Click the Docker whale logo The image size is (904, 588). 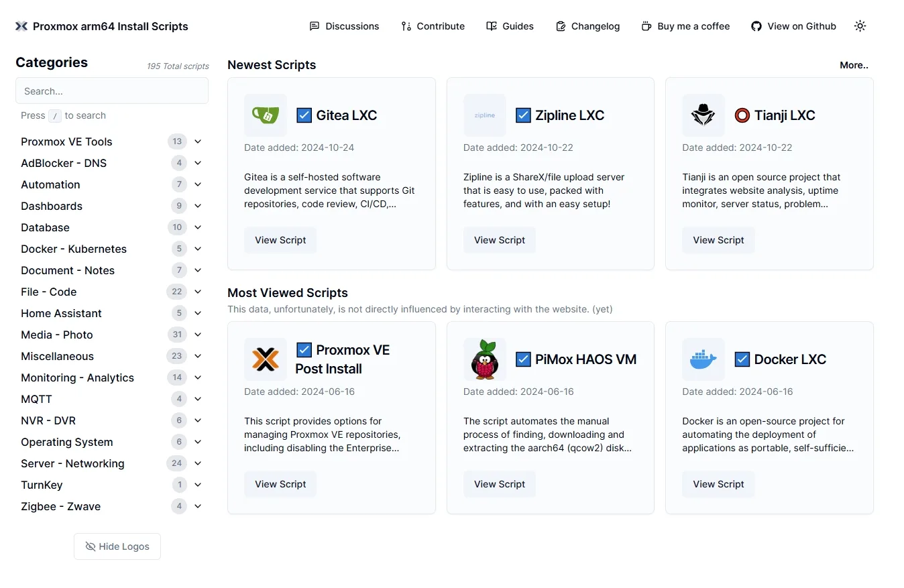703,359
